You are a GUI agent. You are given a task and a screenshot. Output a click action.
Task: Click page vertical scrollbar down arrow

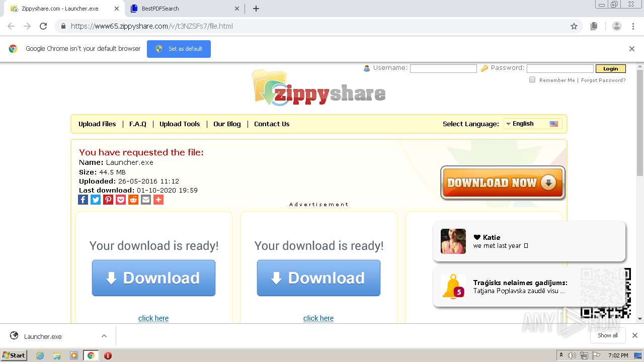click(640, 319)
